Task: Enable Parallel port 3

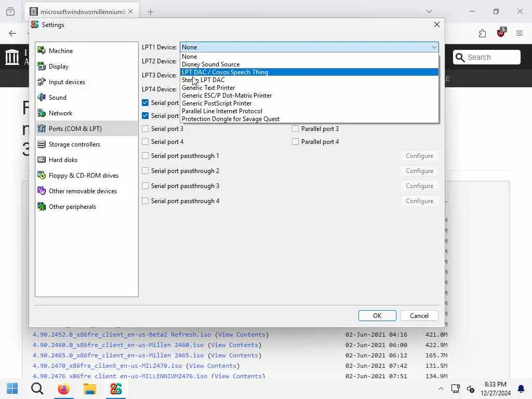Action: (x=295, y=129)
